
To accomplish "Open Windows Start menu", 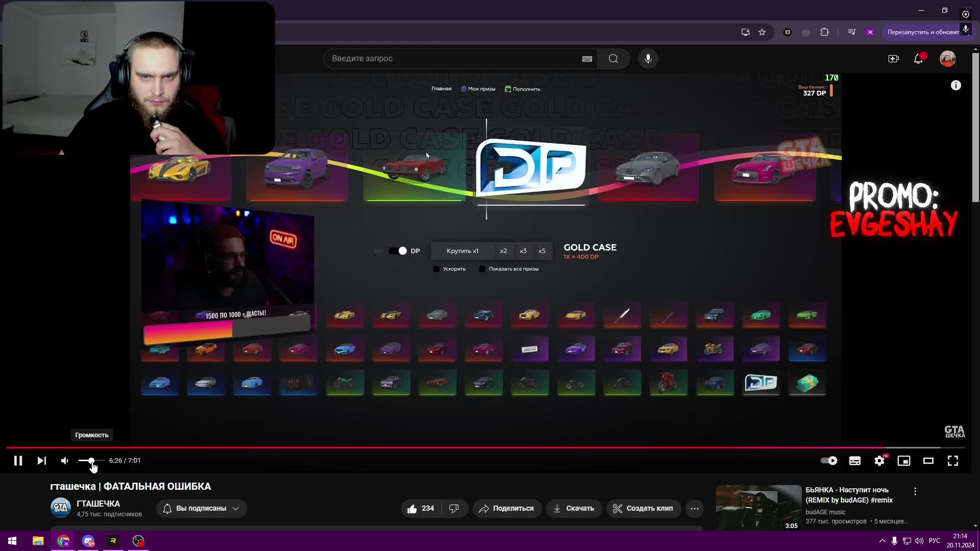I will point(12,541).
